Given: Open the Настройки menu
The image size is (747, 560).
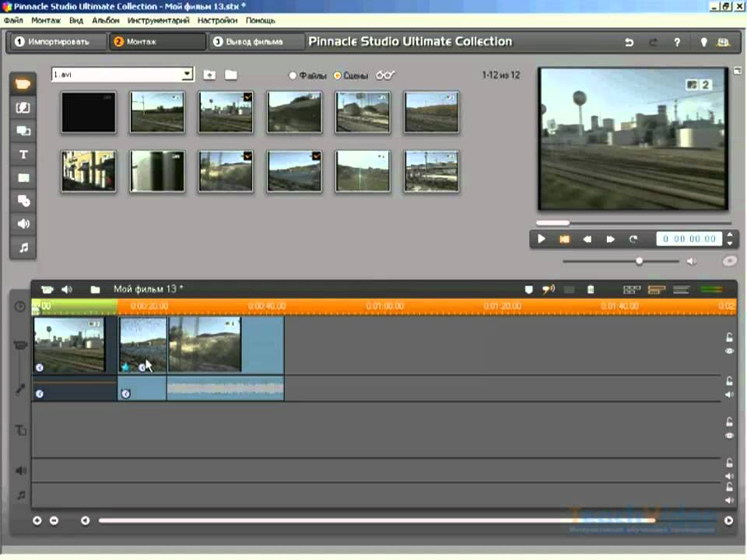Looking at the screenshot, I should (218, 20).
